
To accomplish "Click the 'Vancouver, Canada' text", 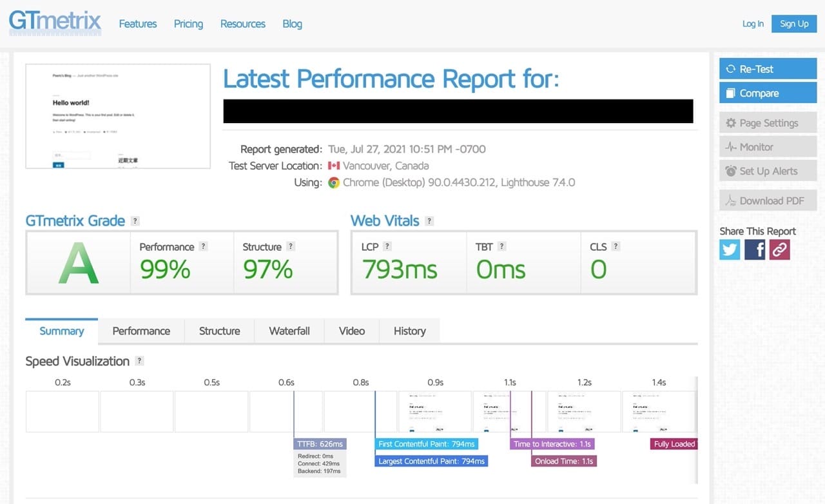I will tap(385, 166).
